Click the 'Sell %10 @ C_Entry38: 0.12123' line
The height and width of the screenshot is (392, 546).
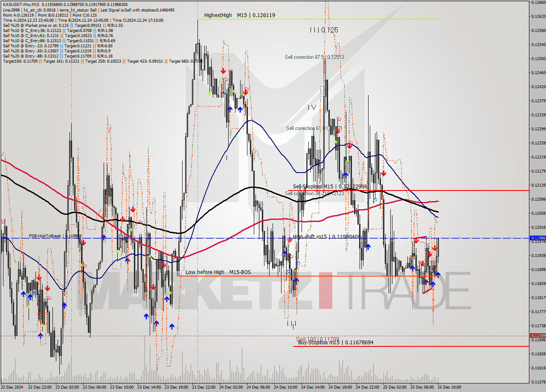point(58,30)
